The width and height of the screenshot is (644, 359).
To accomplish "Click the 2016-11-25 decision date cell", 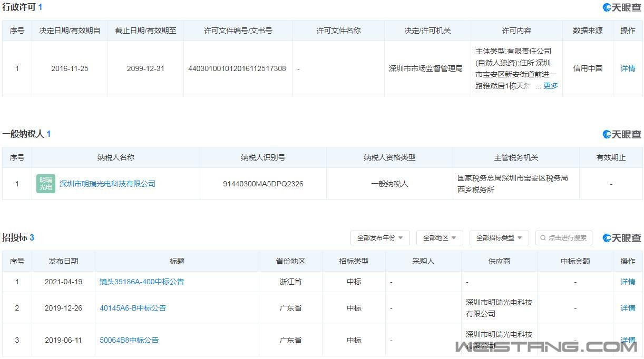I will coord(70,68).
